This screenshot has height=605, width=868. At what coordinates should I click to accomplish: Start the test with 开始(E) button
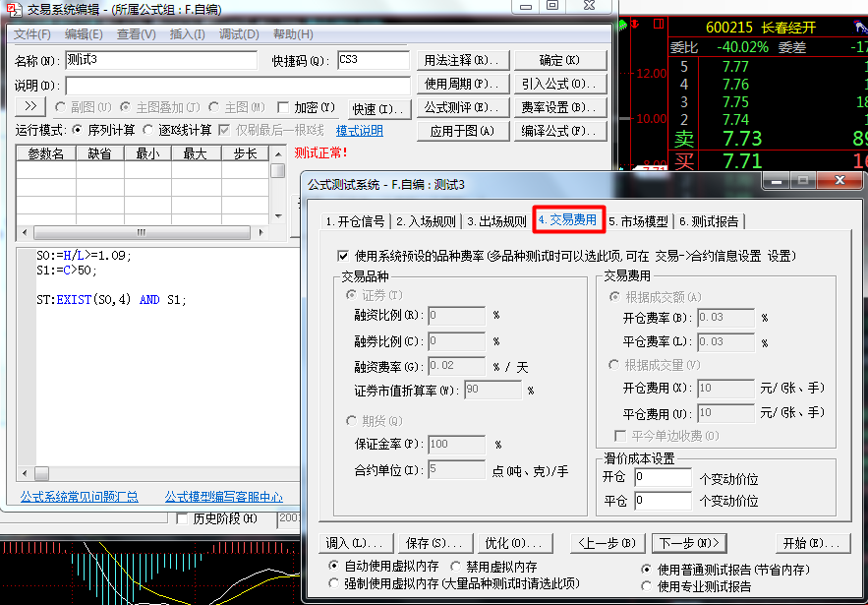click(x=813, y=543)
